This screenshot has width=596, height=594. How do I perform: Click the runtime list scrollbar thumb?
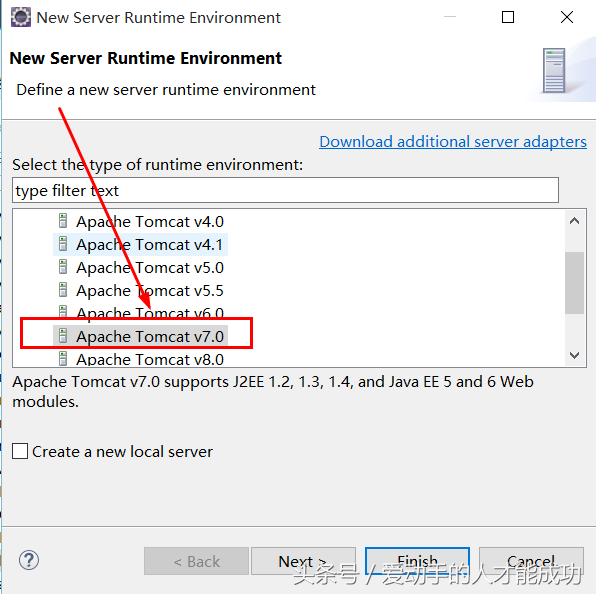(574, 283)
